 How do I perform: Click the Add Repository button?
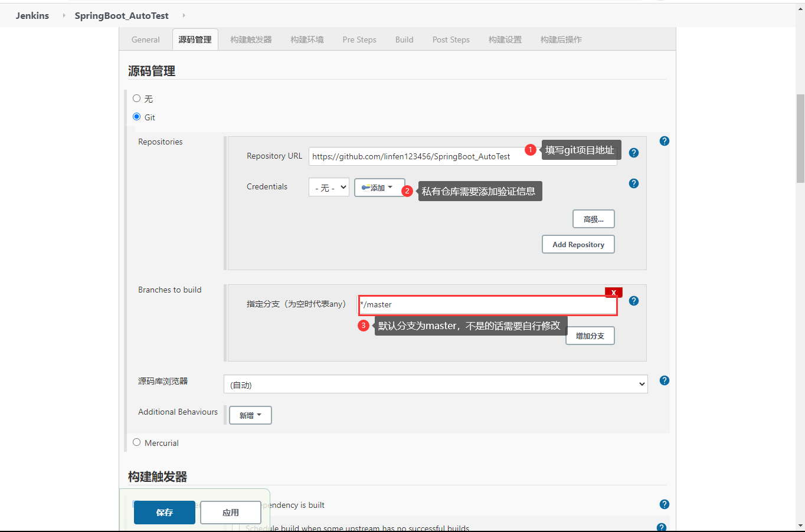tap(578, 244)
